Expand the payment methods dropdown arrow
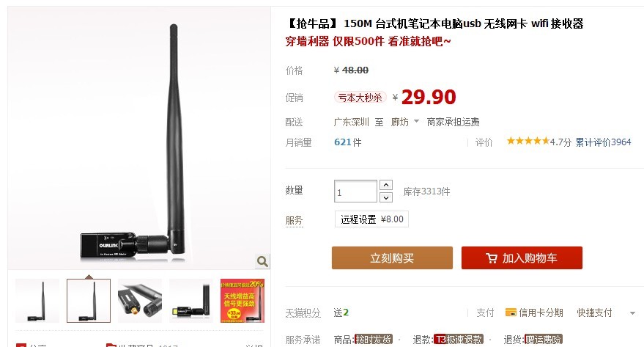This screenshot has height=347, width=644. coord(632,313)
